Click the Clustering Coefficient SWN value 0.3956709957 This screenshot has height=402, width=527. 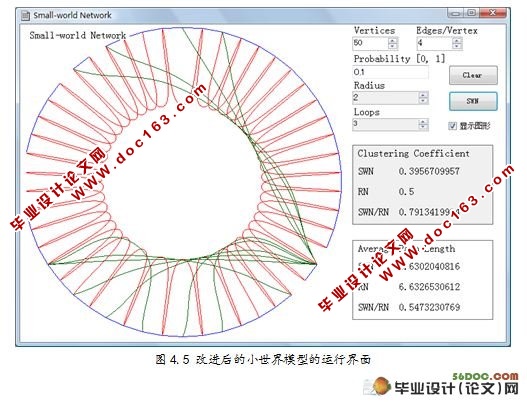[429, 171]
